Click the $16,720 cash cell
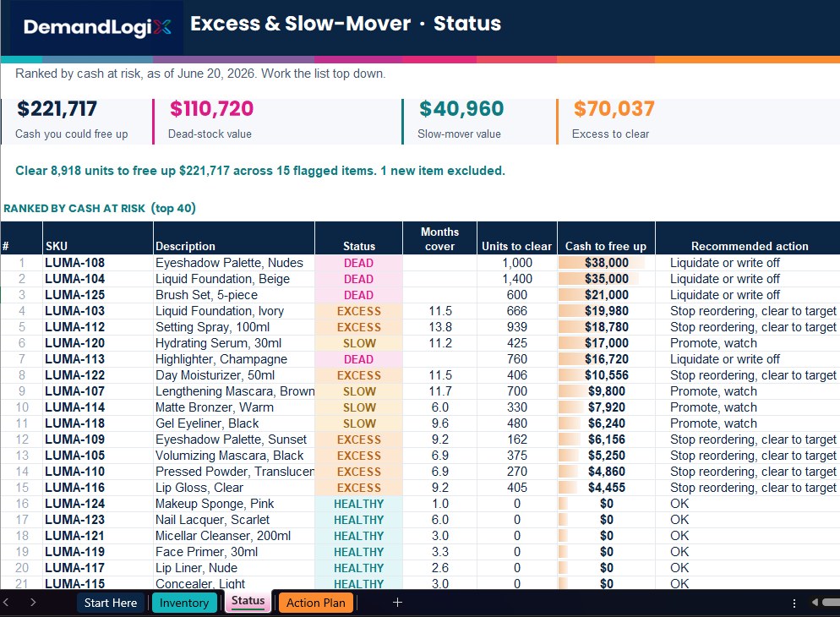Viewport: 840px width, 617px height. pyautogui.click(x=606, y=359)
